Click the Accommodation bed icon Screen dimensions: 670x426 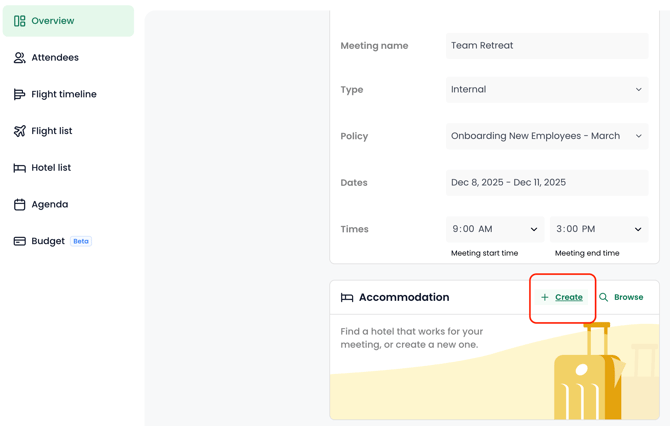point(347,298)
